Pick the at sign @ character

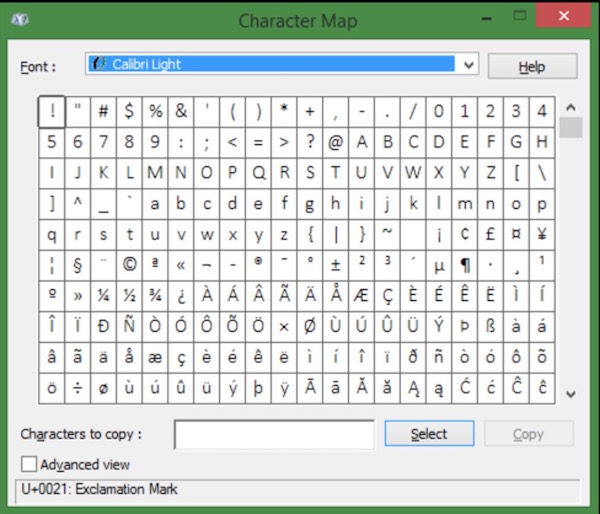(336, 142)
